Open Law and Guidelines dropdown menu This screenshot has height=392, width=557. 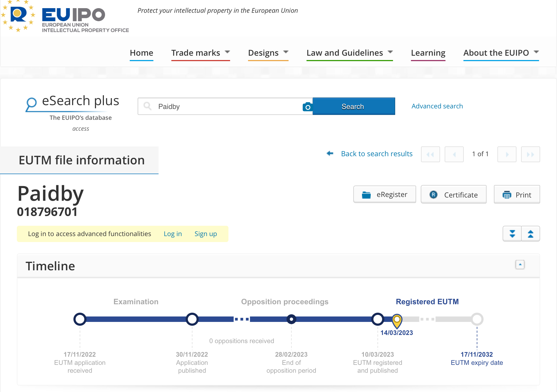349,53
